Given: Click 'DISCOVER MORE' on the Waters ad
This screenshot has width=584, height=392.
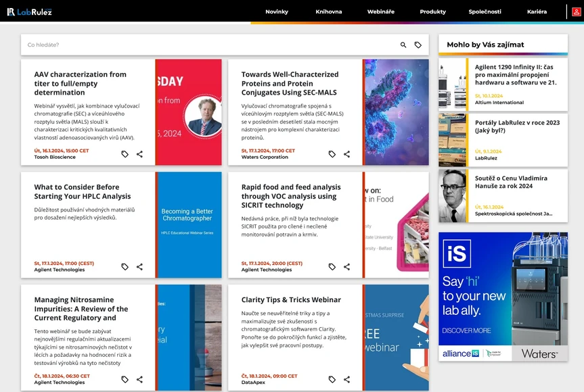Looking at the screenshot, I should [x=466, y=330].
